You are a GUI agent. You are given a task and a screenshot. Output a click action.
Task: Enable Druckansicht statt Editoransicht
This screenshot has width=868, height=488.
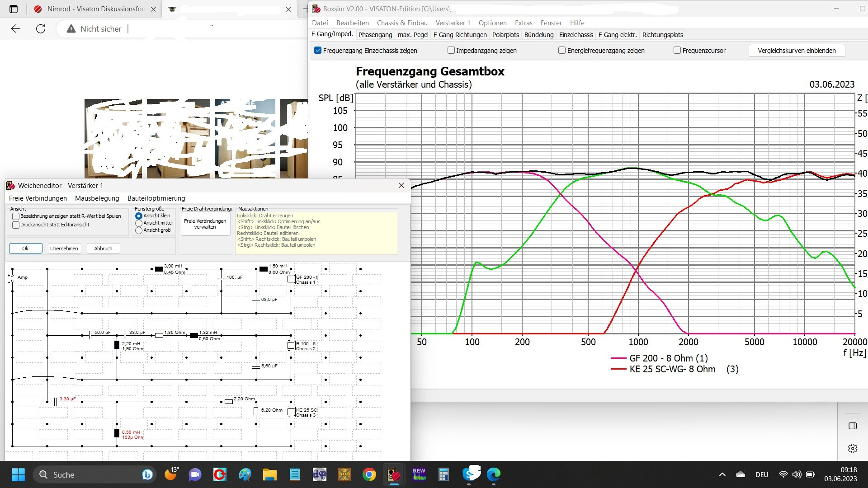tap(16, 225)
